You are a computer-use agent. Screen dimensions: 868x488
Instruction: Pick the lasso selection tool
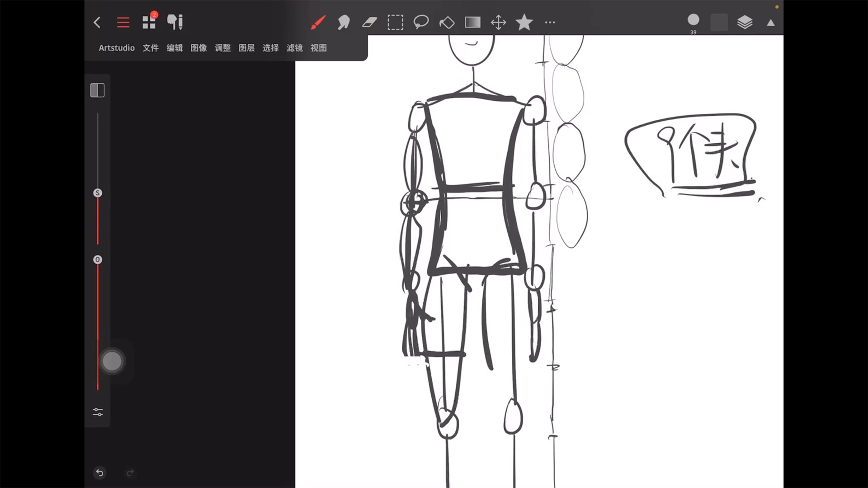click(421, 22)
